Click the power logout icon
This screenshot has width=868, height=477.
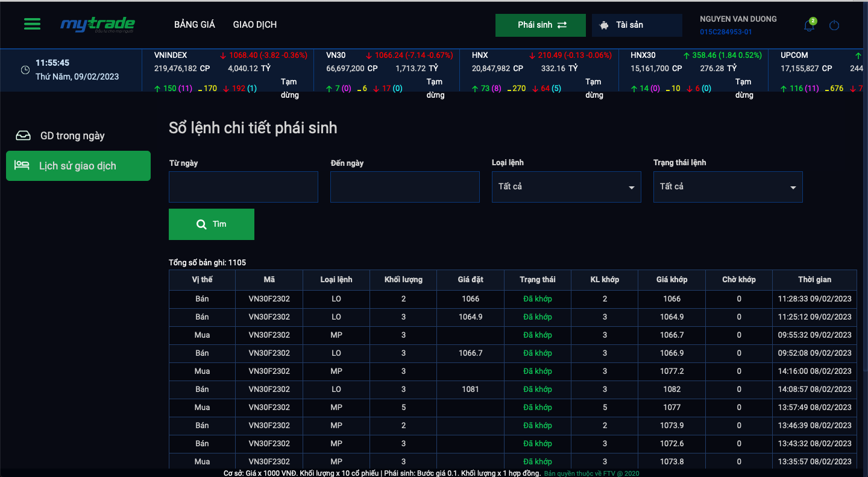click(834, 25)
